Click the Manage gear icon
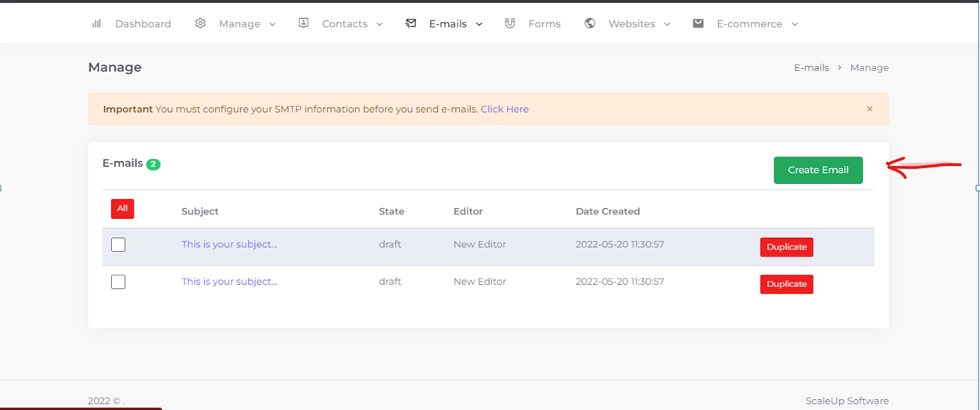Viewport: 980px width, 410px height. 200,23
